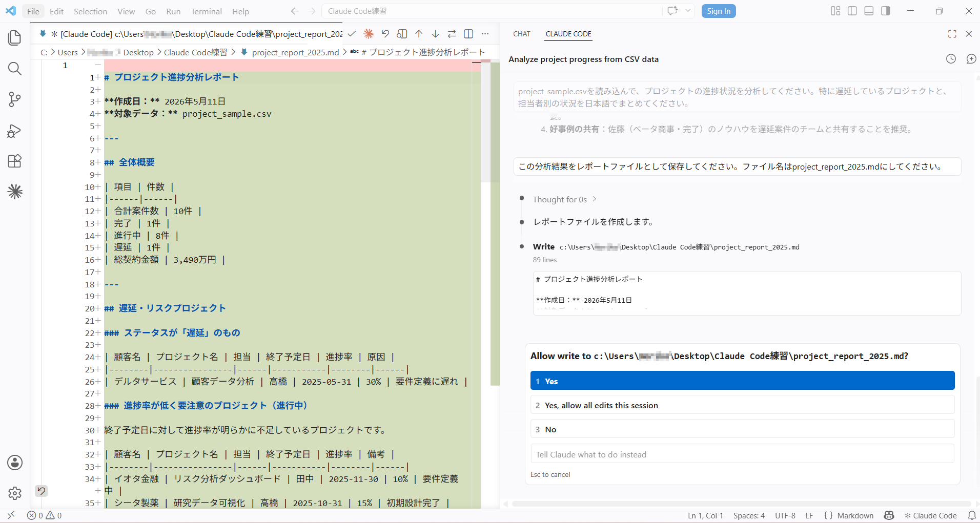Select Desktop in the breadcrumb path
The image size is (980, 523).
click(x=138, y=52)
